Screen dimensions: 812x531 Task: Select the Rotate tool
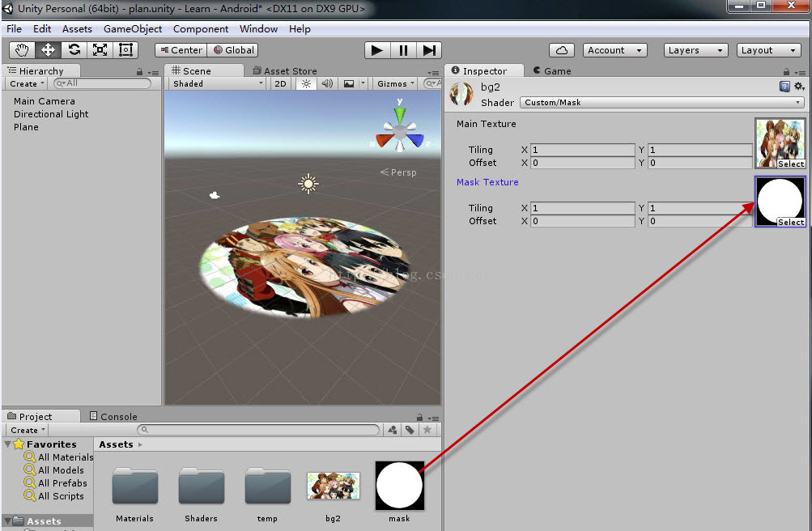coord(74,50)
